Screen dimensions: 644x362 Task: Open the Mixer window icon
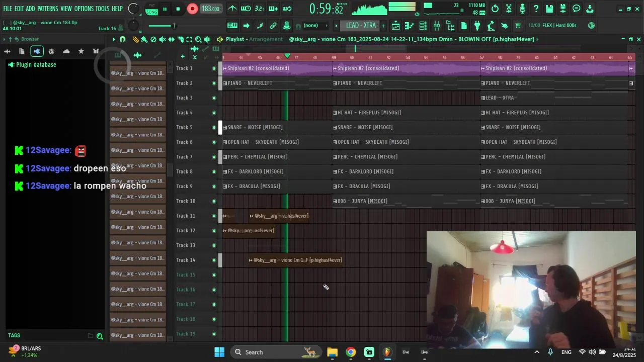pyautogui.click(x=436, y=26)
